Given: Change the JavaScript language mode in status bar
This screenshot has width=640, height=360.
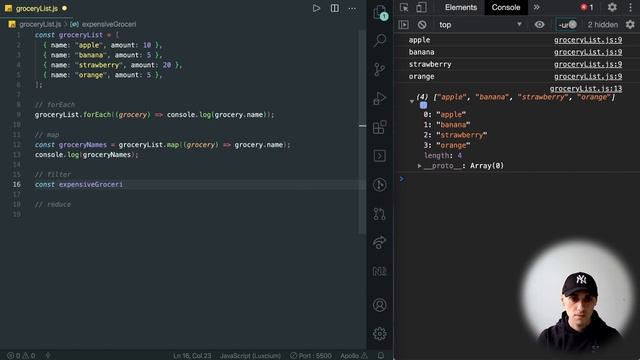Looking at the screenshot, I should [x=250, y=356].
